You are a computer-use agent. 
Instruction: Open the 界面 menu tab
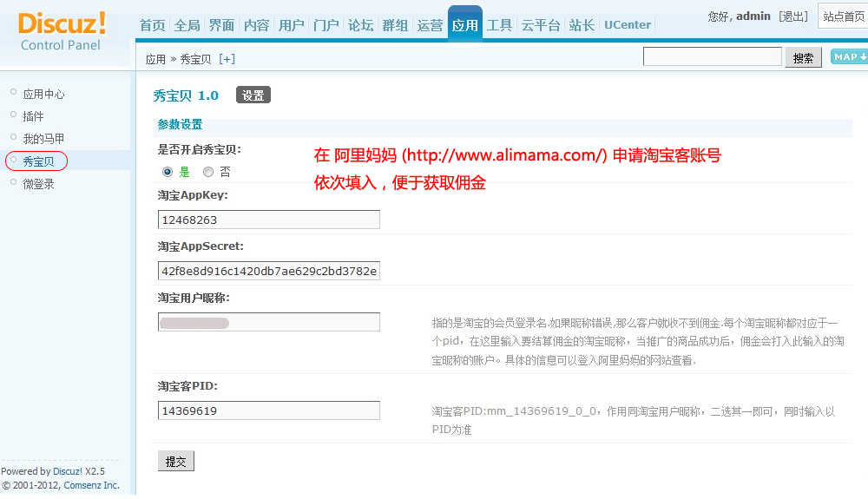click(221, 25)
